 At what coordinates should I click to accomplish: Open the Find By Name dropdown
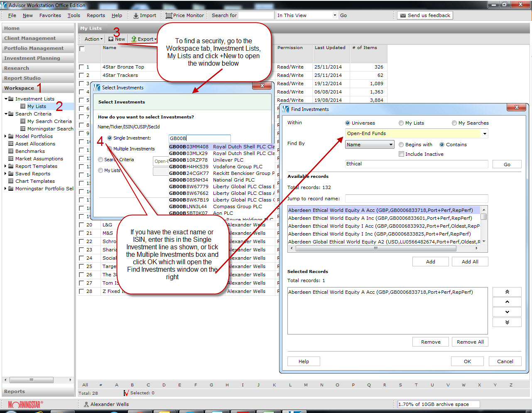(391, 145)
